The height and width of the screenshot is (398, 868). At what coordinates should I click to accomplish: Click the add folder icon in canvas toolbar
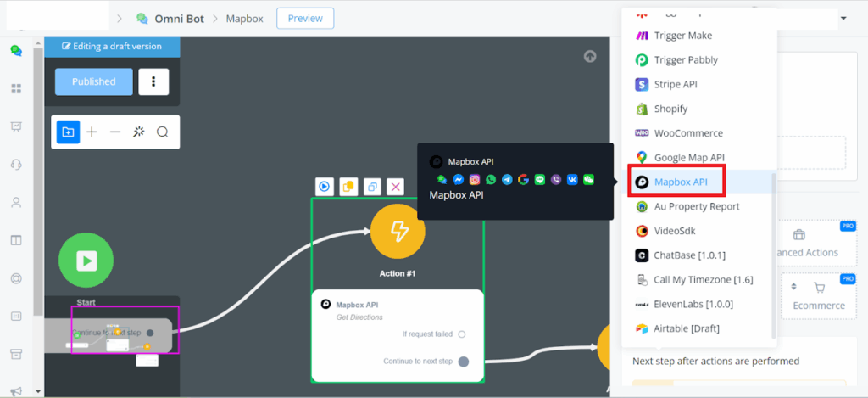click(x=68, y=132)
